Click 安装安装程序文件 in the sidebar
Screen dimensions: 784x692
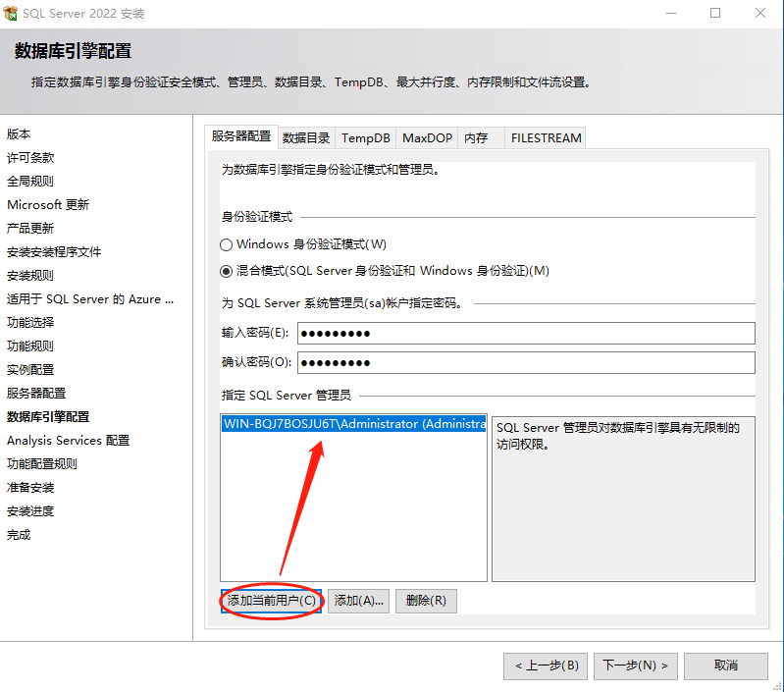point(54,252)
